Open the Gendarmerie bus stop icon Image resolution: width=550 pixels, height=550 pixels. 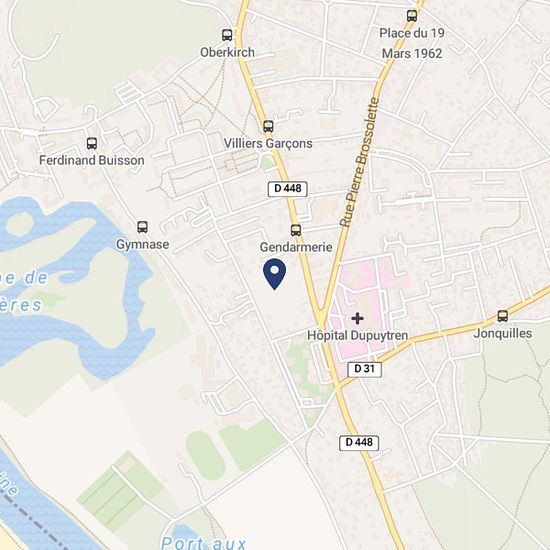(x=296, y=230)
